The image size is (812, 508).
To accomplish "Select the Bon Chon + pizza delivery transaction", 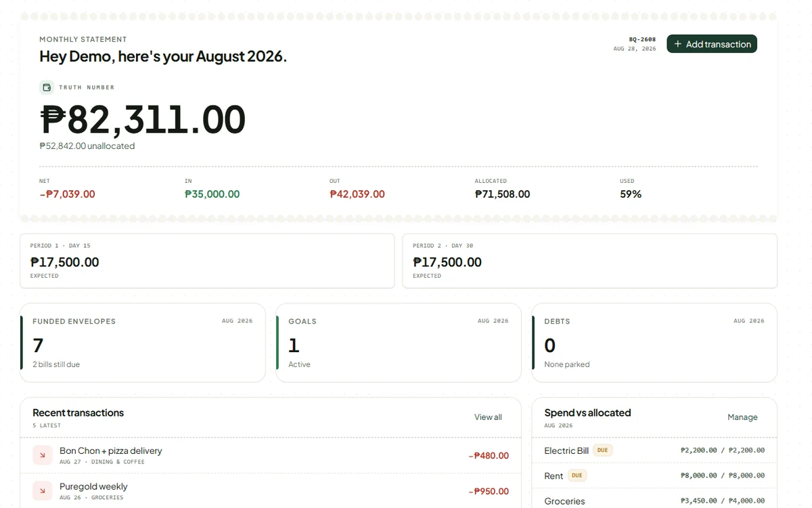I will point(271,455).
